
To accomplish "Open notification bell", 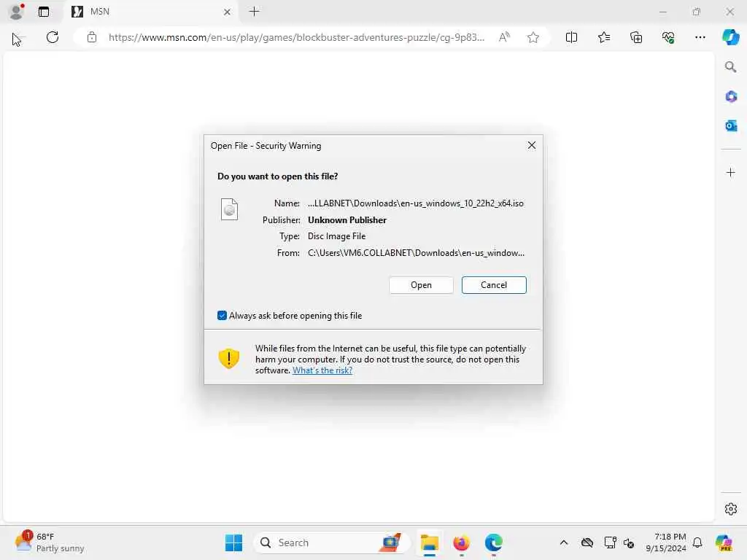I will 697,542.
